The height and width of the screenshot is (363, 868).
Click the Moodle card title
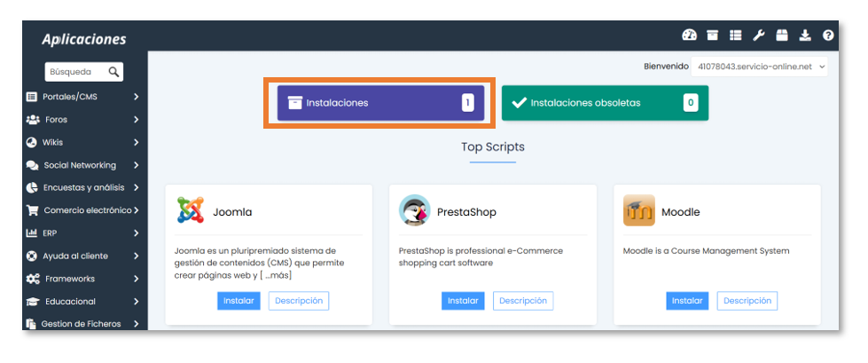point(681,212)
